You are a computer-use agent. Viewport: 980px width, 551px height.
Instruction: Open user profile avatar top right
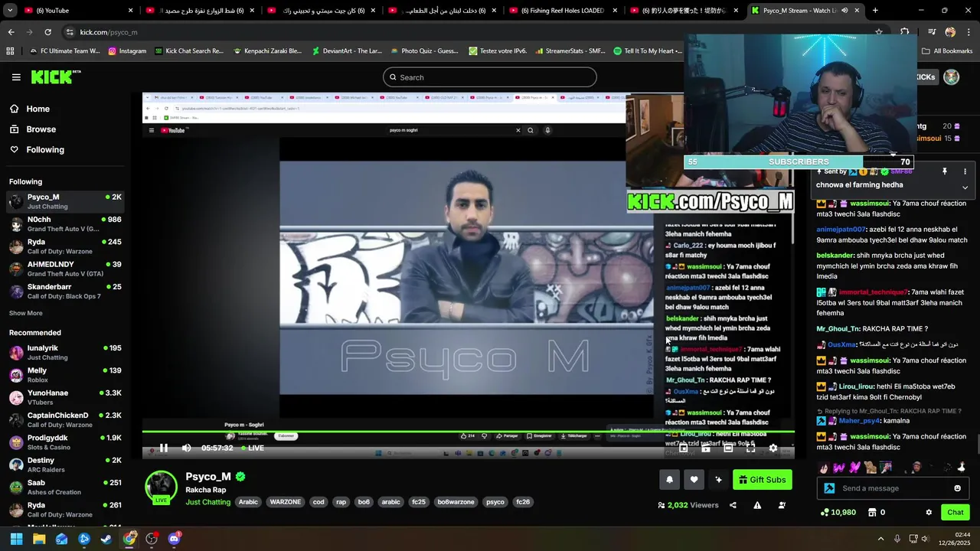951,77
